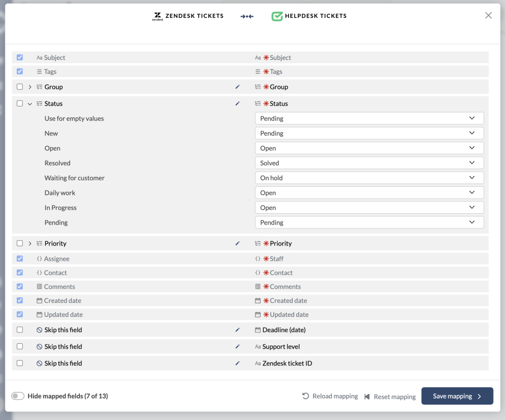Click the Zendesk ticket ID field label

point(287,363)
